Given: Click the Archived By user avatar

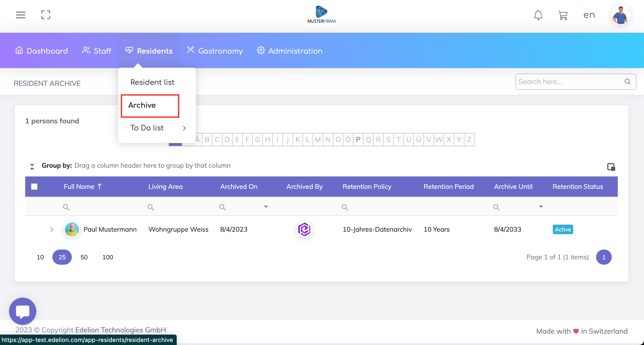Looking at the screenshot, I should [304, 229].
